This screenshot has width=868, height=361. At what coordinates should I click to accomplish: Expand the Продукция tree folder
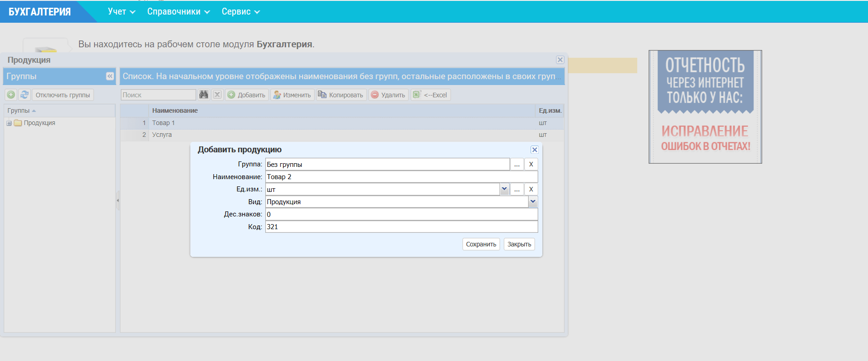(9, 123)
